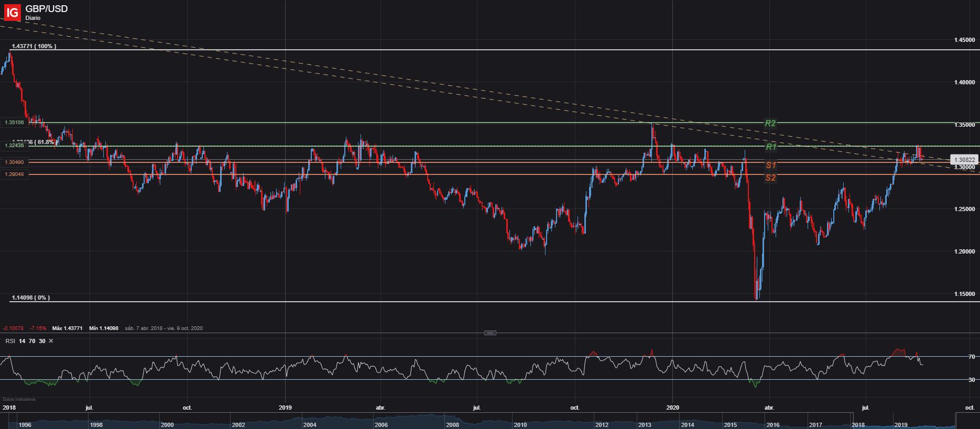
Task: Jump to 2004 in the history navigator
Action: coord(310,425)
